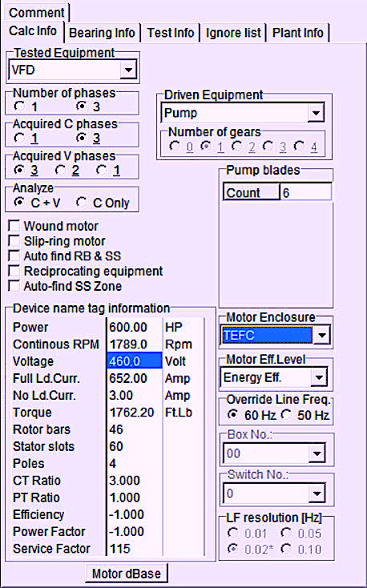Choose 4 for Number of gears
The image size is (367, 588).
[299, 146]
